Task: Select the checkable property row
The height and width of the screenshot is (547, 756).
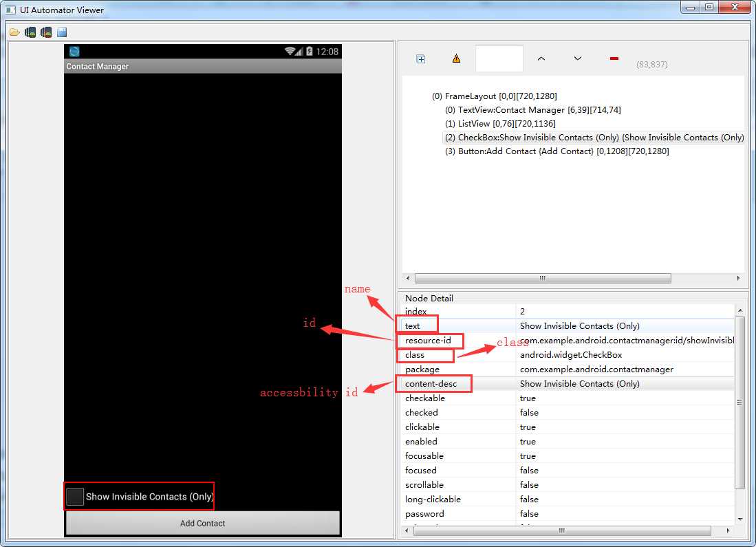Action: click(568, 398)
